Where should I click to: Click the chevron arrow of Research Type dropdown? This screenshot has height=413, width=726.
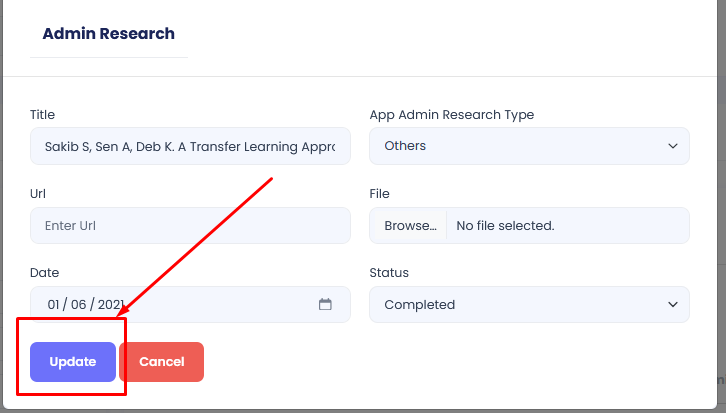click(x=672, y=146)
